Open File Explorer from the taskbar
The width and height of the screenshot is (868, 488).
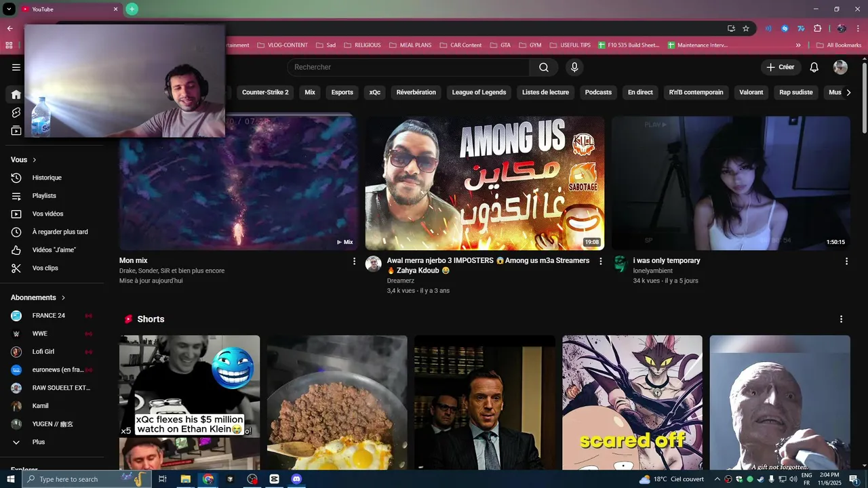[186, 479]
